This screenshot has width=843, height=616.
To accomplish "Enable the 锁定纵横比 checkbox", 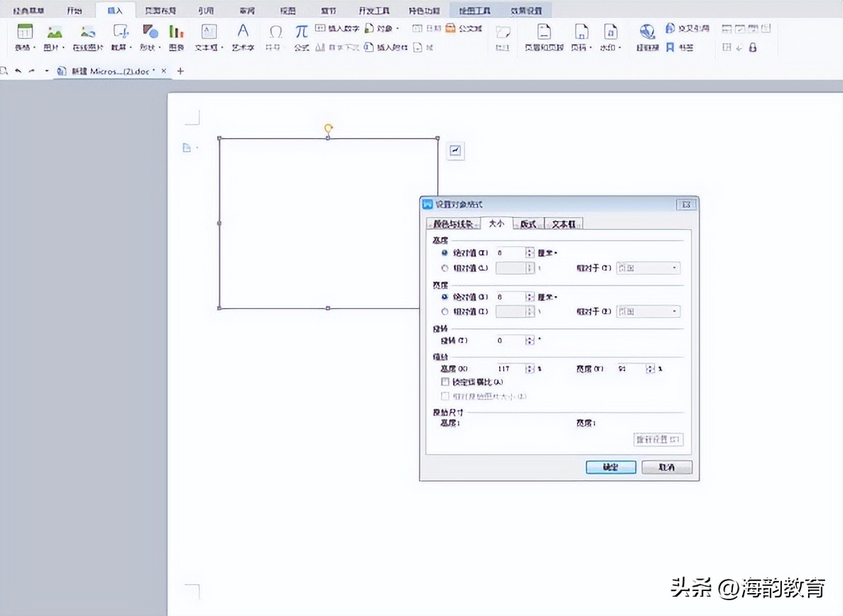I will point(445,381).
